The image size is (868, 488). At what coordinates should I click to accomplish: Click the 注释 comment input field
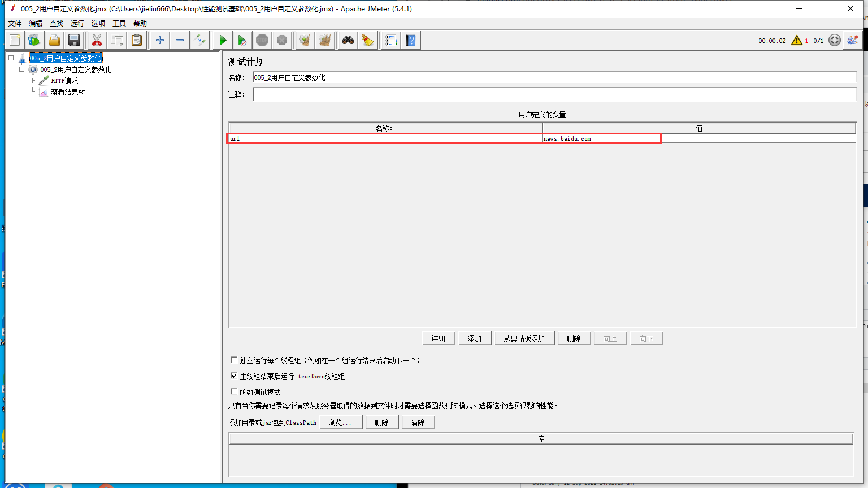pos(554,94)
